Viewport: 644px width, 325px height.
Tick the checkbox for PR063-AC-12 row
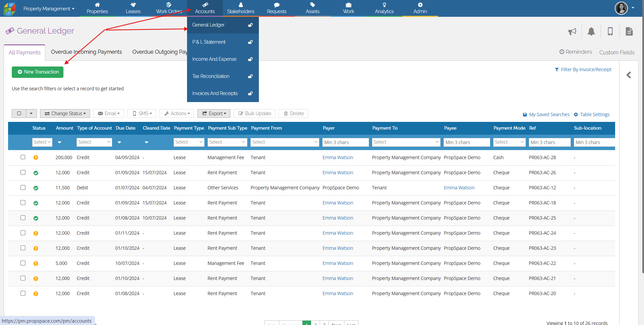pos(23,187)
